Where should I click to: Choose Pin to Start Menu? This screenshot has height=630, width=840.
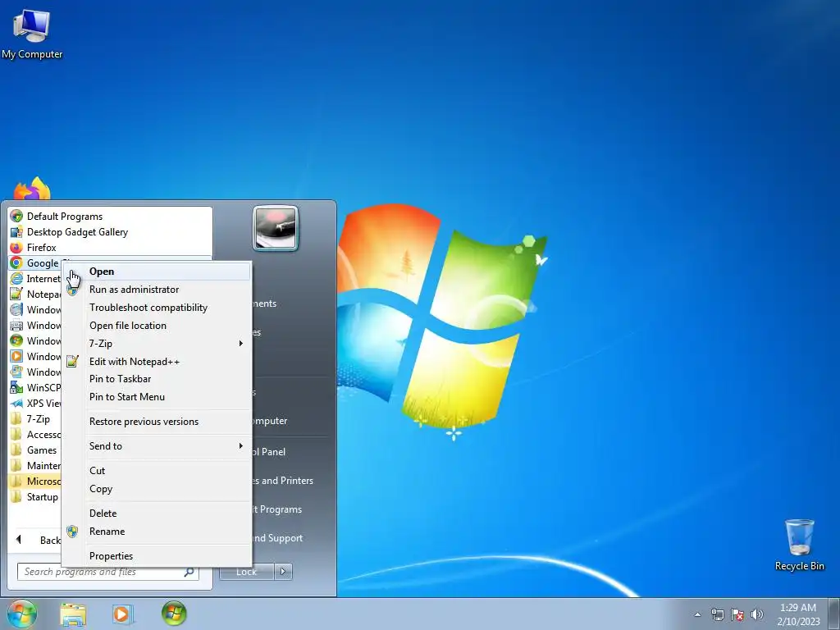coord(157,397)
